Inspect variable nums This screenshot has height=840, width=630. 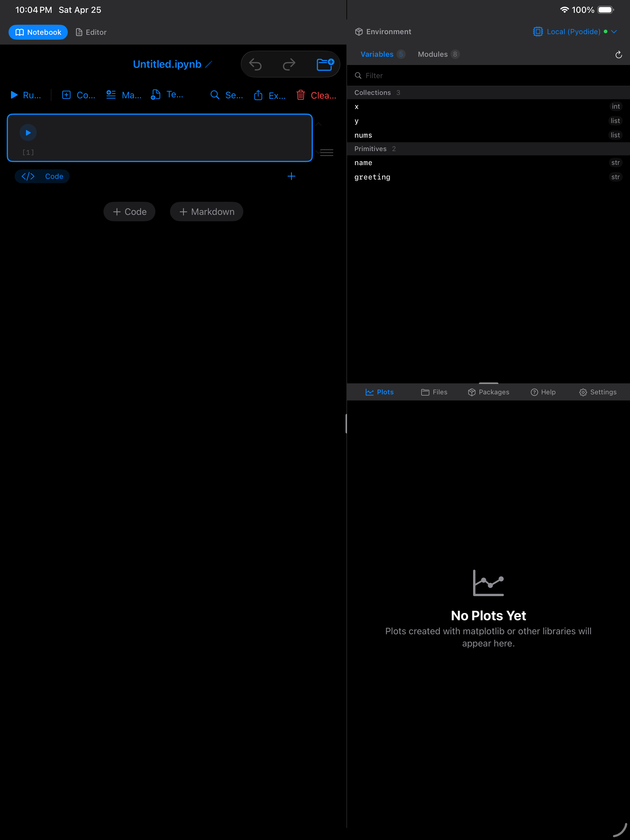pos(488,135)
